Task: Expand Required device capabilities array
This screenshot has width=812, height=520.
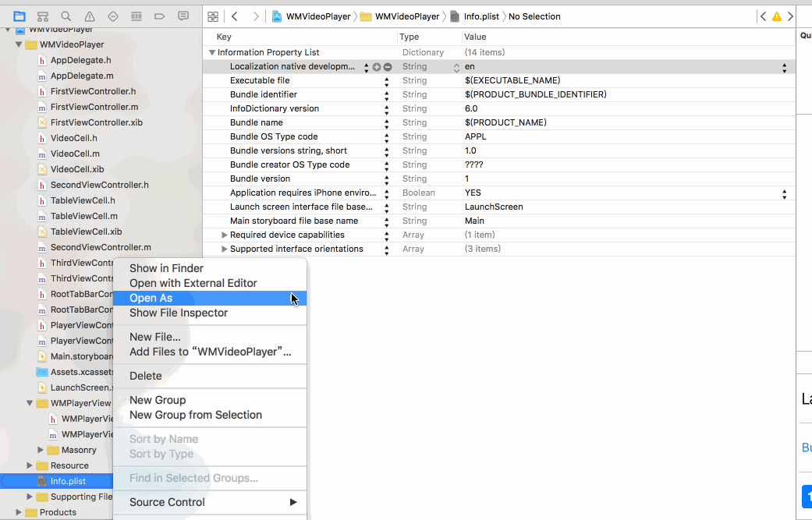Action: 224,235
